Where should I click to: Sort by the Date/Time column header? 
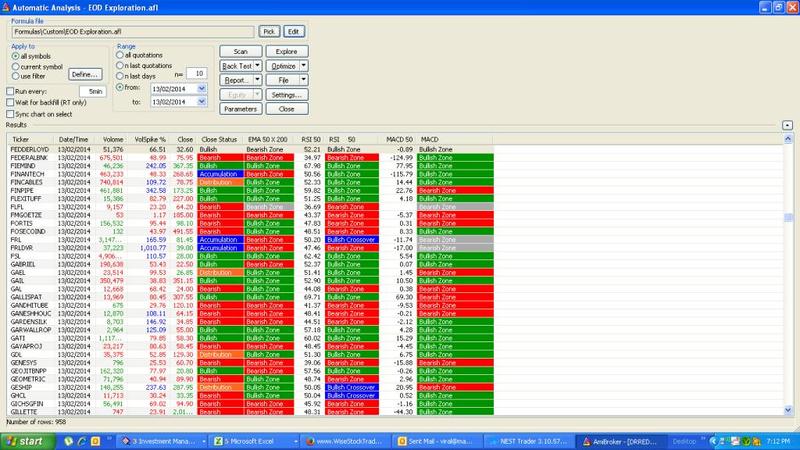coord(73,139)
